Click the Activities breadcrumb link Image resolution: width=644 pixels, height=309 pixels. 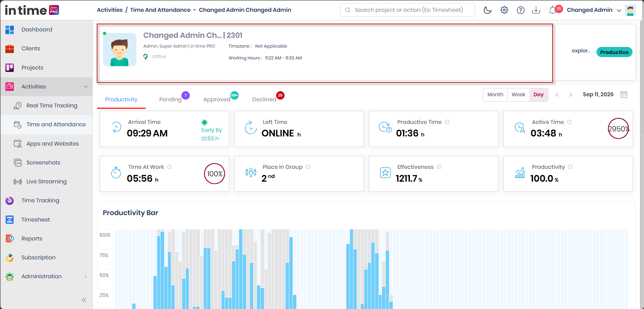[x=110, y=10]
